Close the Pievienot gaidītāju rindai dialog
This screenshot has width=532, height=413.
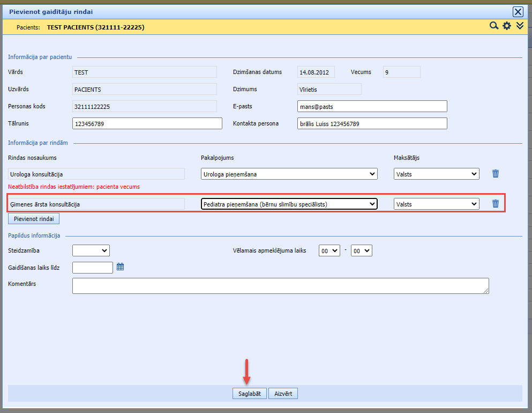pos(518,11)
